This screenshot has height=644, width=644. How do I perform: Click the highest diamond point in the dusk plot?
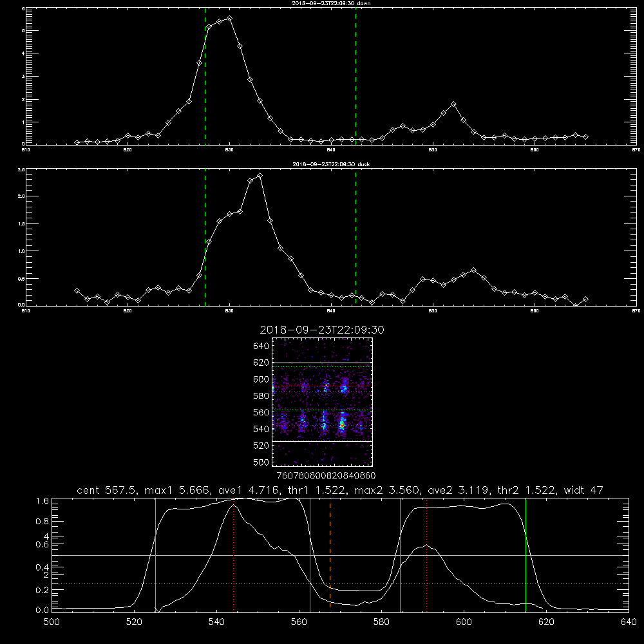coord(260,176)
